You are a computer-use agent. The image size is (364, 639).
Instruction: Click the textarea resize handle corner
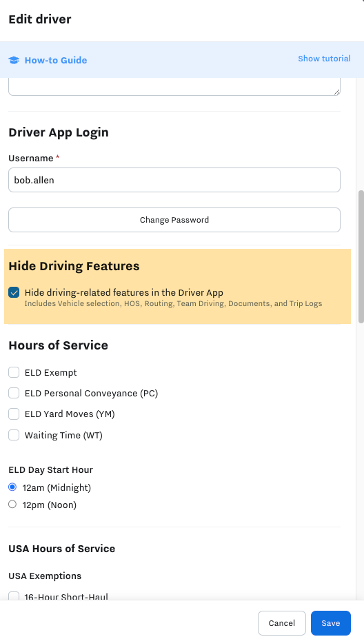pos(336,92)
